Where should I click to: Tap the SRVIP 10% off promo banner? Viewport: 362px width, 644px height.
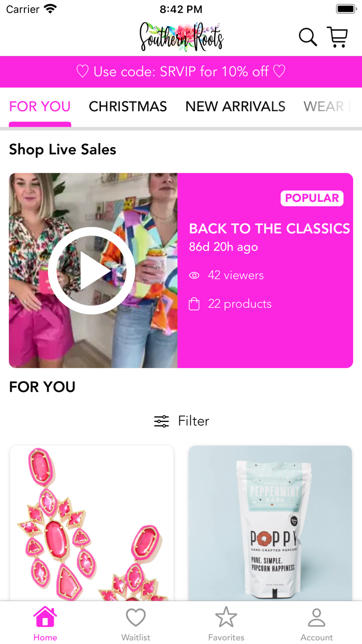point(181,71)
